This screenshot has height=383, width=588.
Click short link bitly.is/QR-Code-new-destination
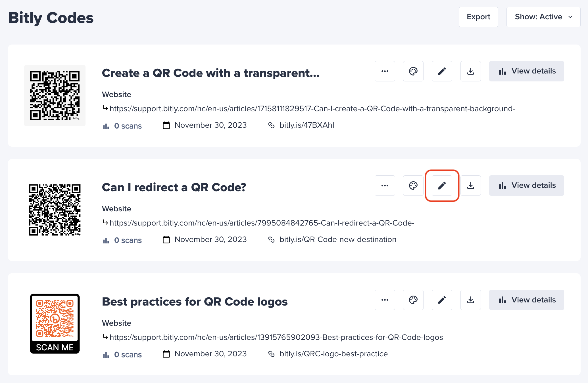(x=338, y=239)
